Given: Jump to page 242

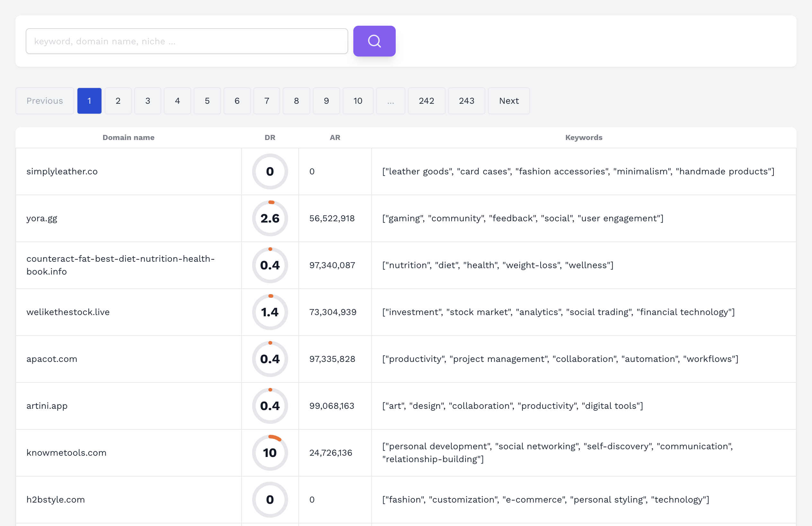Looking at the screenshot, I should click(x=427, y=101).
